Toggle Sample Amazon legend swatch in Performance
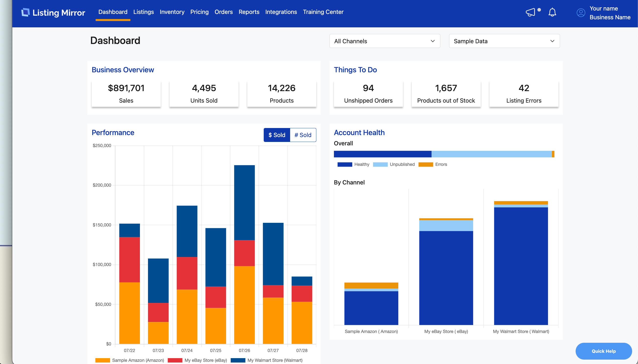The height and width of the screenshot is (364, 638). 103,360
